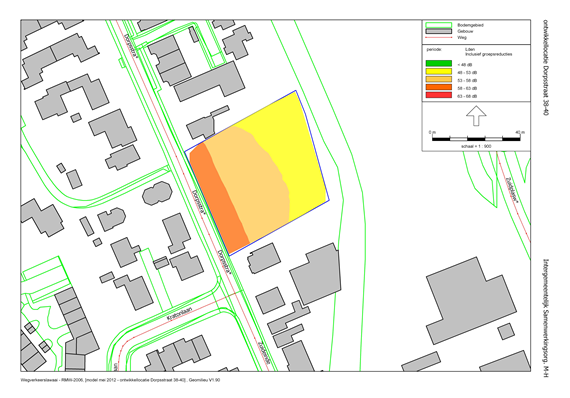
Task: Click the schaal 1 : 900 text
Action: tap(476, 146)
